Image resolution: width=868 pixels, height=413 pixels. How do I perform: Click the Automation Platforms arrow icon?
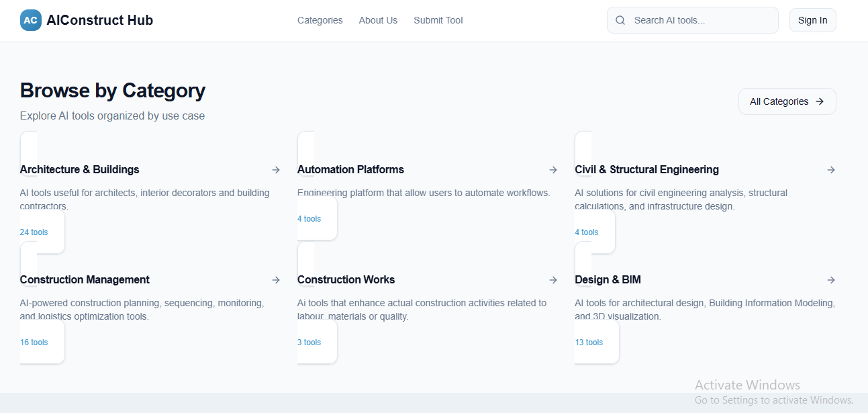tap(553, 170)
